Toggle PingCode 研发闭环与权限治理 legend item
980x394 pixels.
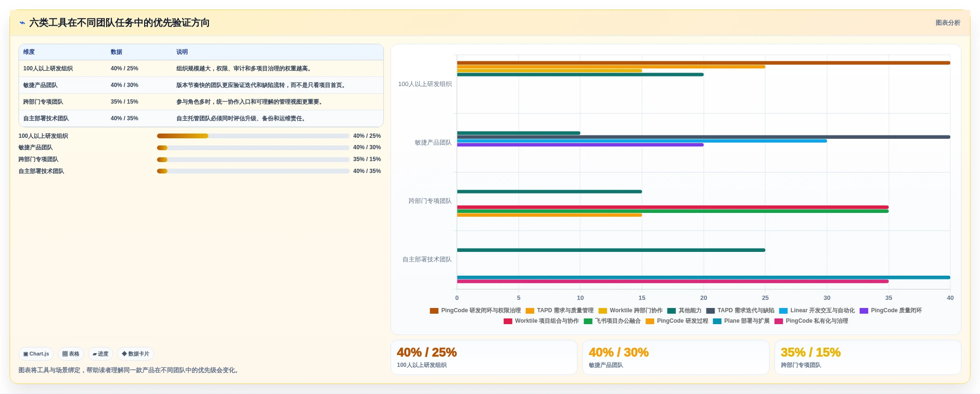click(475, 310)
